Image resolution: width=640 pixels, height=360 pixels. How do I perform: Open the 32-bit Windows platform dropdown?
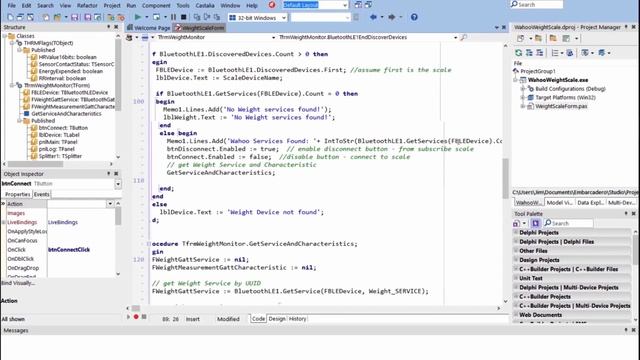[x=284, y=18]
